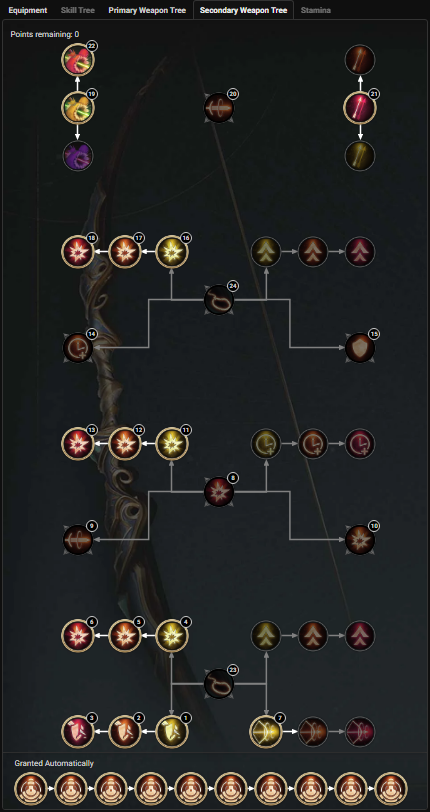Viewport: 430px width, 812px height.
Task: Select the shield node numbered 15
Action: [x=360, y=347]
